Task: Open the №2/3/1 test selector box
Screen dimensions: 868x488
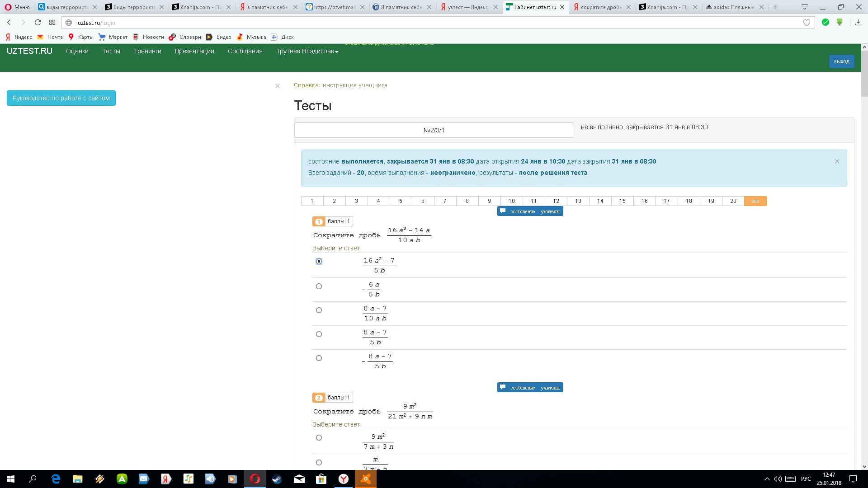Action: [434, 130]
